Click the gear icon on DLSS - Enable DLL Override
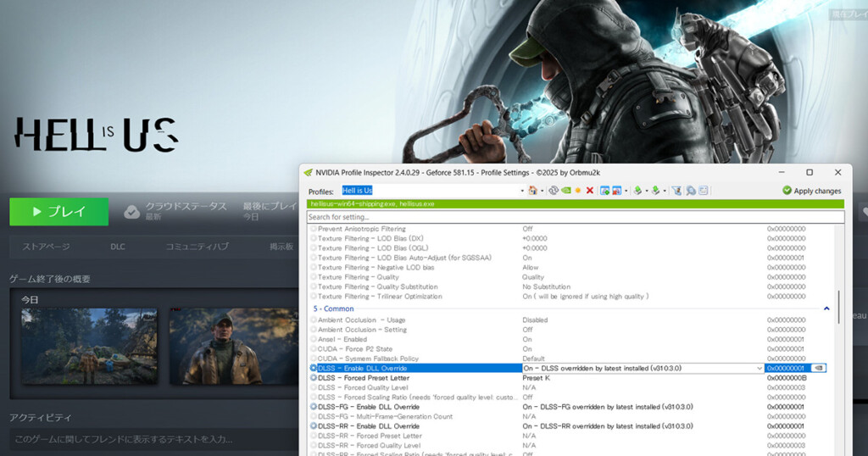The height and width of the screenshot is (456, 868). pos(314,368)
